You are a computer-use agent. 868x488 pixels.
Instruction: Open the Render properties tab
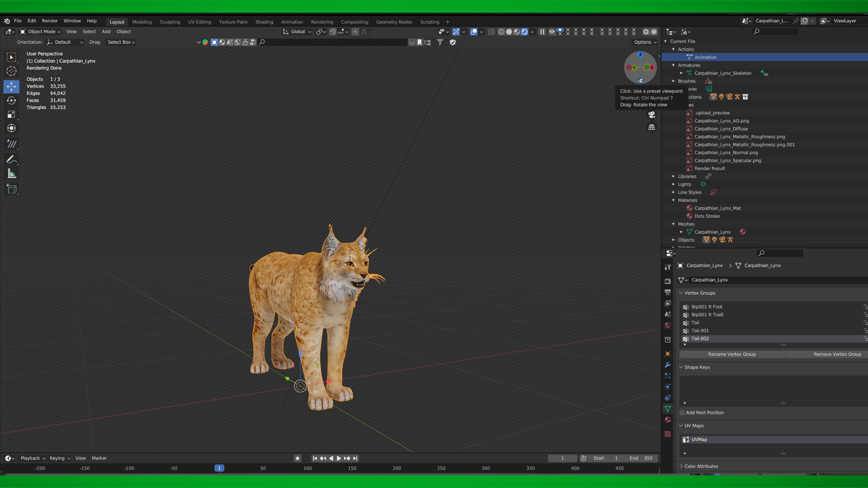pyautogui.click(x=668, y=281)
